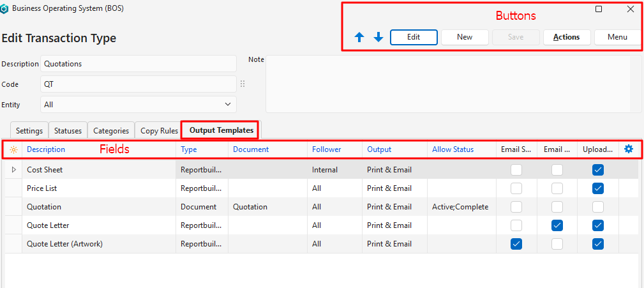Open the Copy Rules tab
Image resolution: width=644 pixels, height=288 pixels.
(x=159, y=130)
